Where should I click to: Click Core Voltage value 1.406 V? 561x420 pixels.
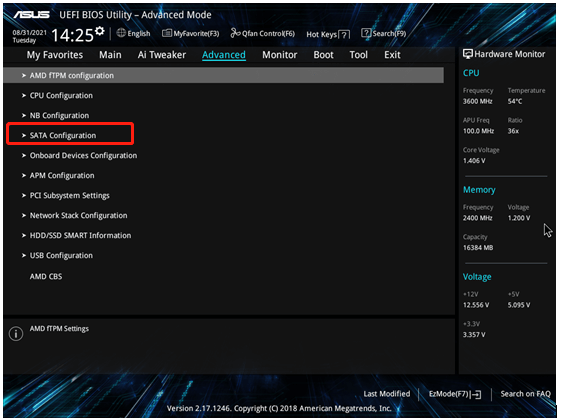[x=474, y=161]
